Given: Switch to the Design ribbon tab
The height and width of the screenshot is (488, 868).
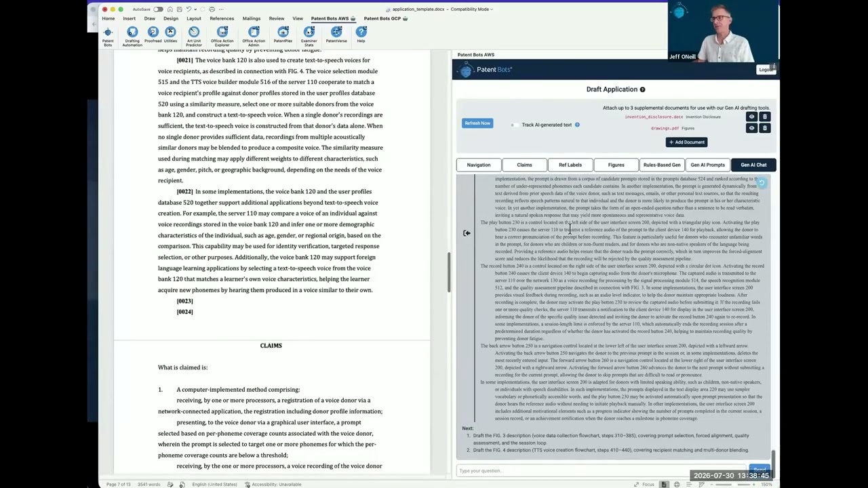Looking at the screenshot, I should (171, 18).
